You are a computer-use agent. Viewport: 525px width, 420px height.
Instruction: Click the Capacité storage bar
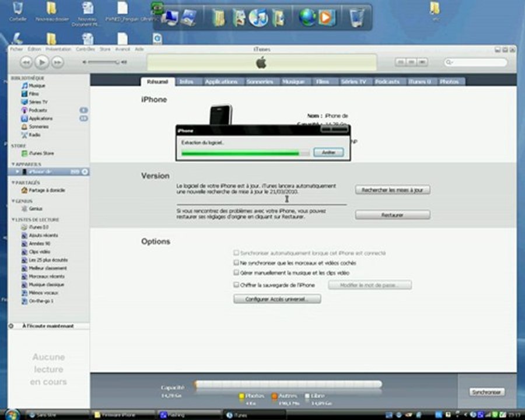(288, 384)
